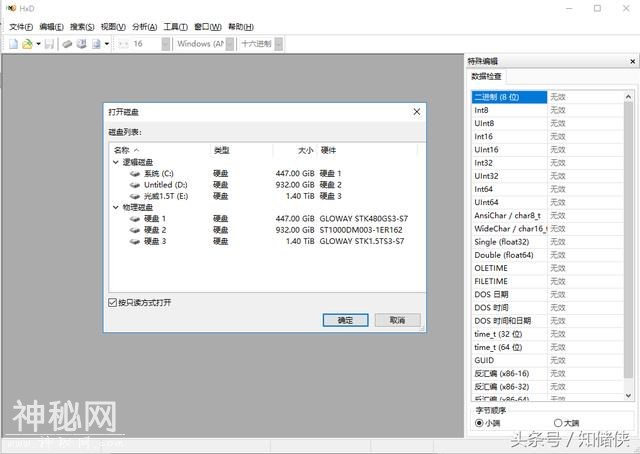Screen dimensions: 640x454
Task: Click the Open file folder icon
Action: pos(27,44)
